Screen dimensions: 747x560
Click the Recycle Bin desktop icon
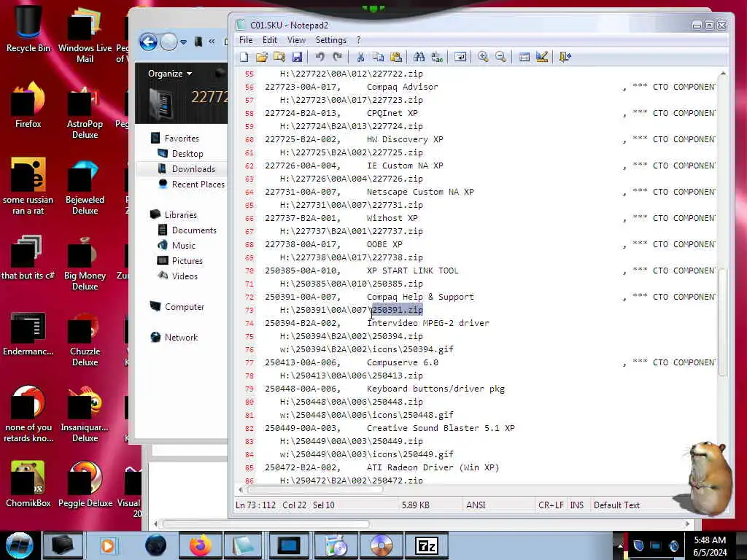(x=28, y=28)
